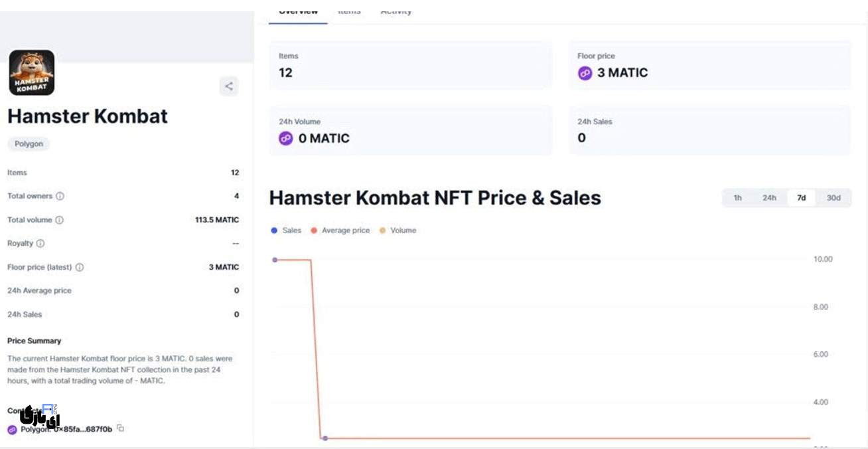
Task: Click the Polygon chain tag
Action: point(29,144)
